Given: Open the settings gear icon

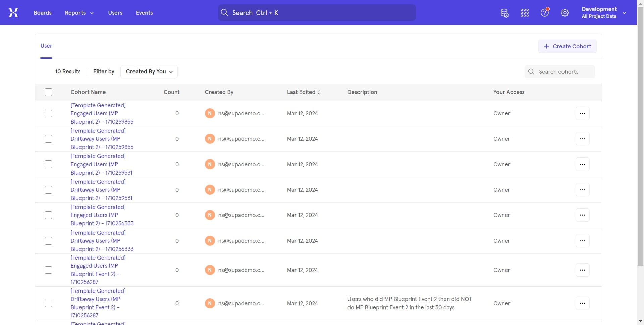Looking at the screenshot, I should (x=565, y=13).
